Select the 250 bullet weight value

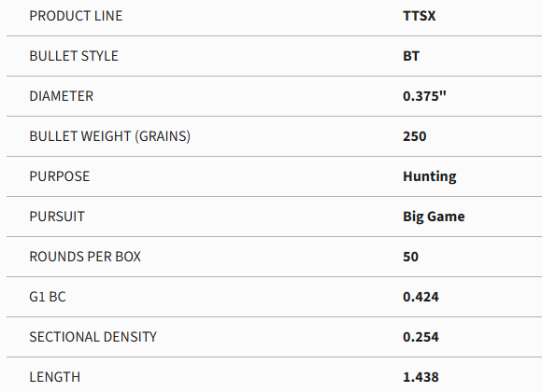[415, 136]
